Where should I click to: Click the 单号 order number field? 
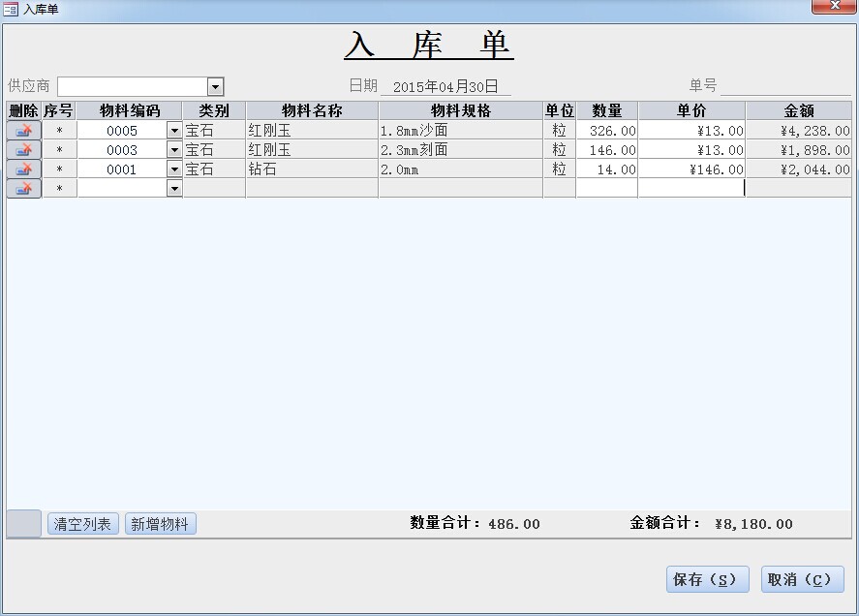point(784,86)
